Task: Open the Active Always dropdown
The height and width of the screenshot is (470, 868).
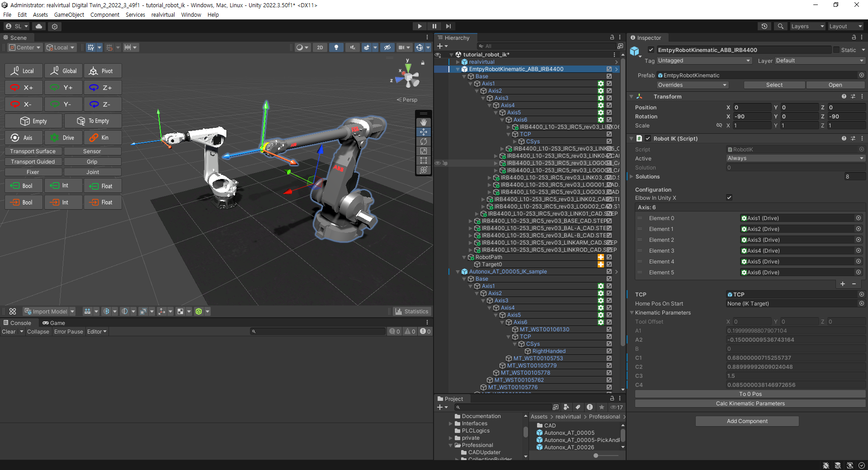Action: pyautogui.click(x=795, y=158)
